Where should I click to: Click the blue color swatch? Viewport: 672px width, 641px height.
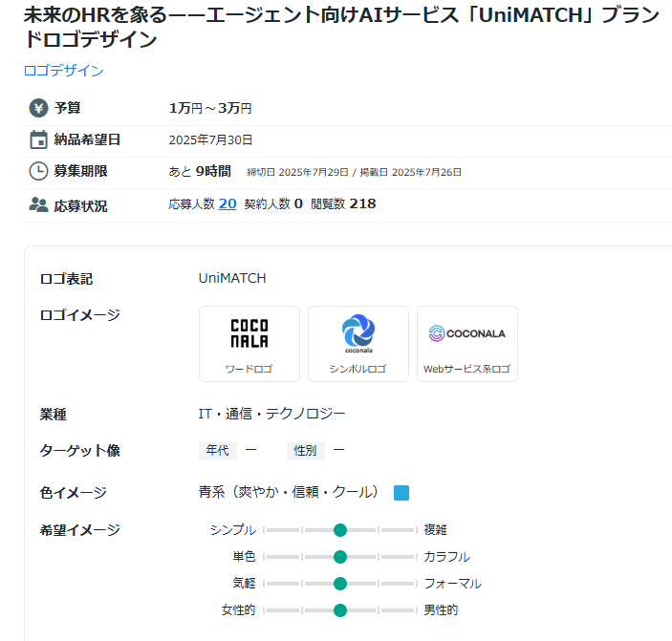pyautogui.click(x=401, y=493)
